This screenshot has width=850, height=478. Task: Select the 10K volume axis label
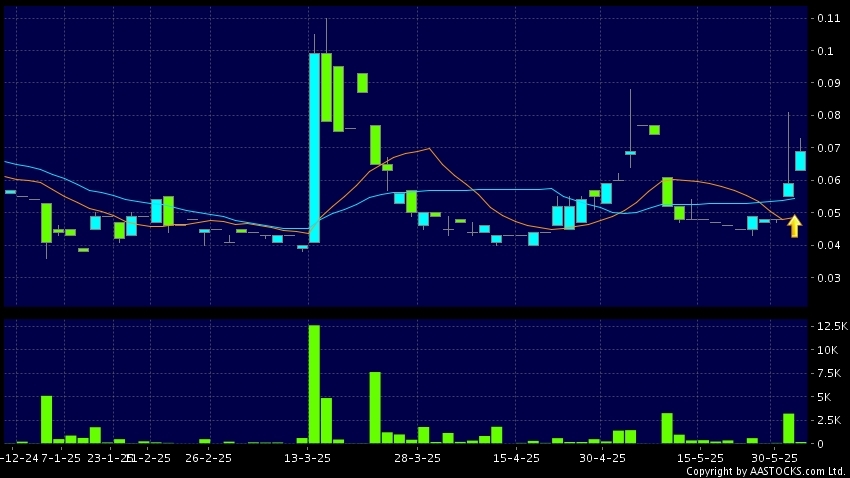827,350
